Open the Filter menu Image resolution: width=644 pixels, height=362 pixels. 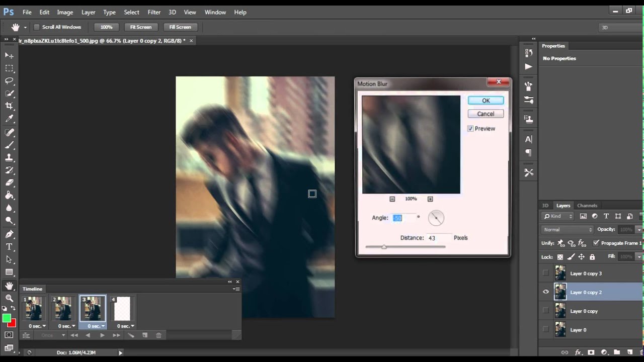(x=154, y=12)
